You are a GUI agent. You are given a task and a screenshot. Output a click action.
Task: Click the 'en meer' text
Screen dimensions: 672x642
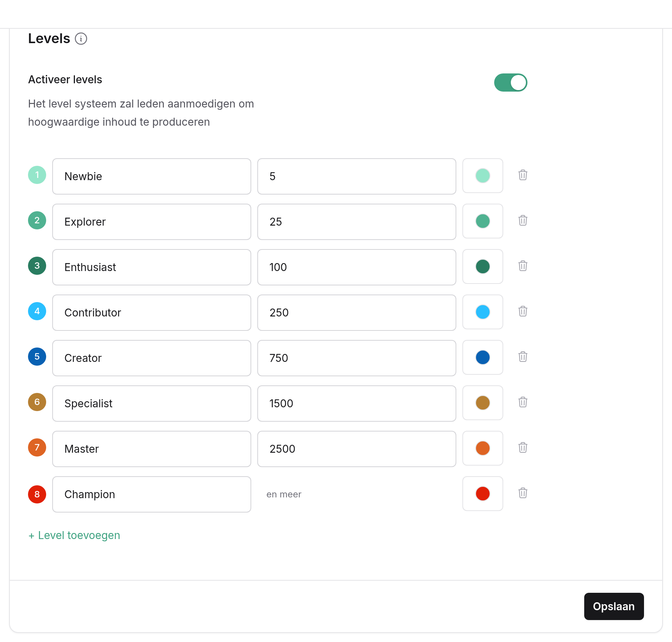[x=284, y=494]
